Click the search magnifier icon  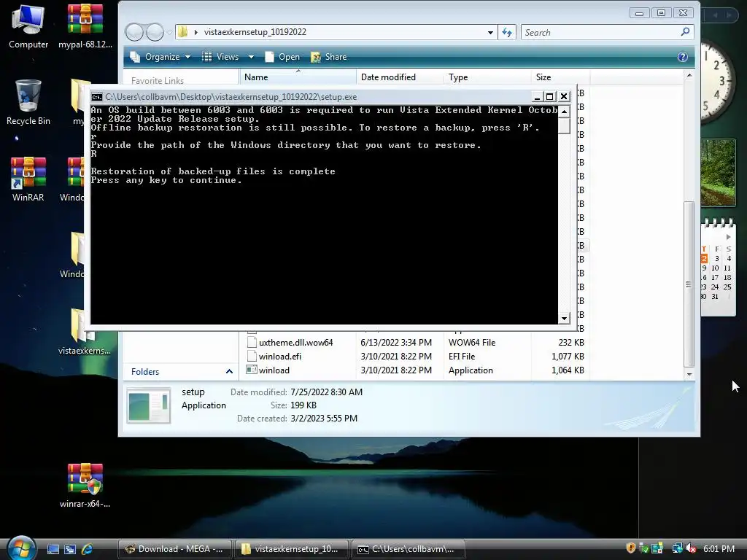tap(685, 32)
